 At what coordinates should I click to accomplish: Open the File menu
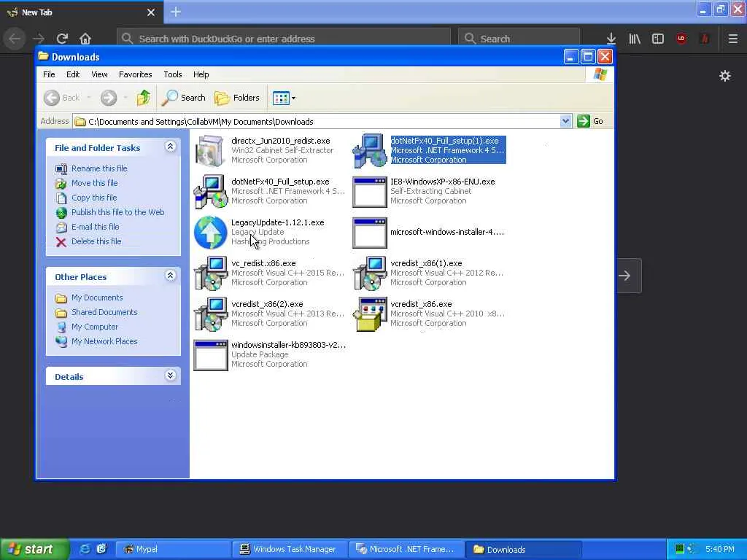tap(49, 74)
